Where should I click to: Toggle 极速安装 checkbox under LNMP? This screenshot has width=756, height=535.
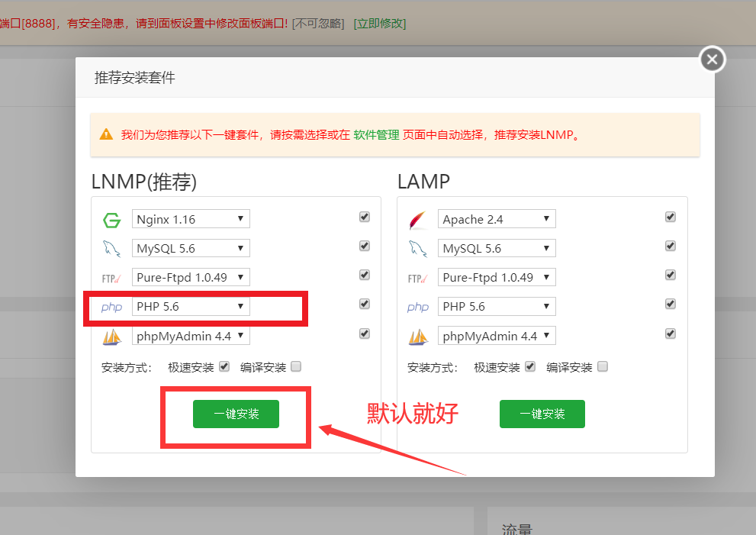224,366
